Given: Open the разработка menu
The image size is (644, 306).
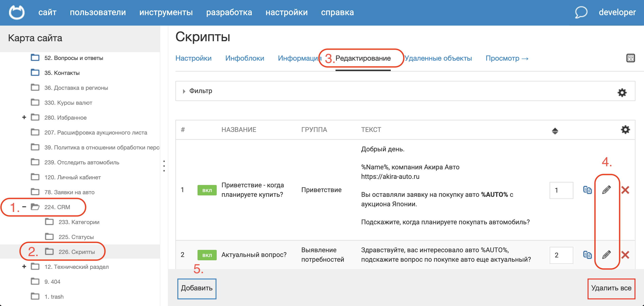Looking at the screenshot, I should [229, 12].
